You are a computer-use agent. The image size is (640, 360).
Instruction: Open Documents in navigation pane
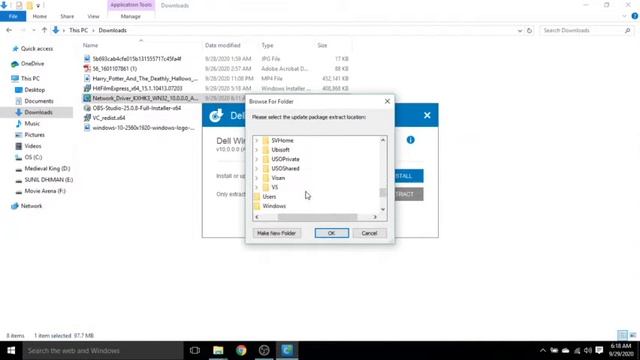pos(39,101)
